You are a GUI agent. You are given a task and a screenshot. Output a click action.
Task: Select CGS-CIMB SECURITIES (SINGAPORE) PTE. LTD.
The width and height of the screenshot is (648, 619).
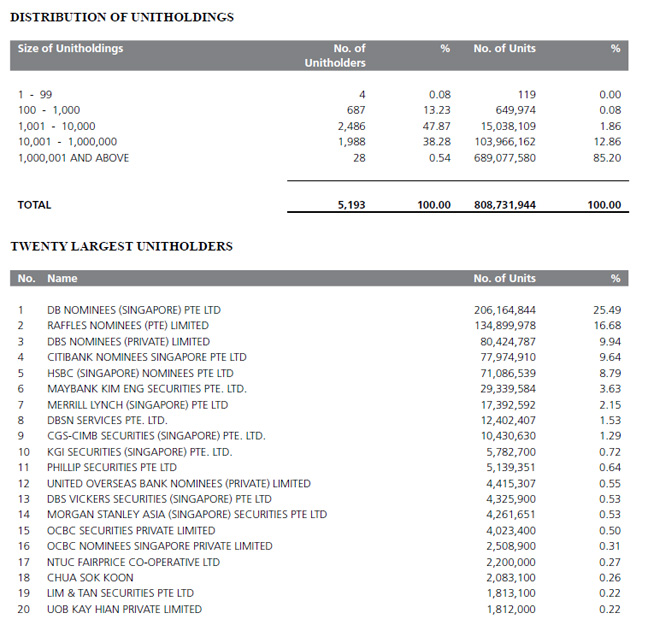(x=156, y=436)
